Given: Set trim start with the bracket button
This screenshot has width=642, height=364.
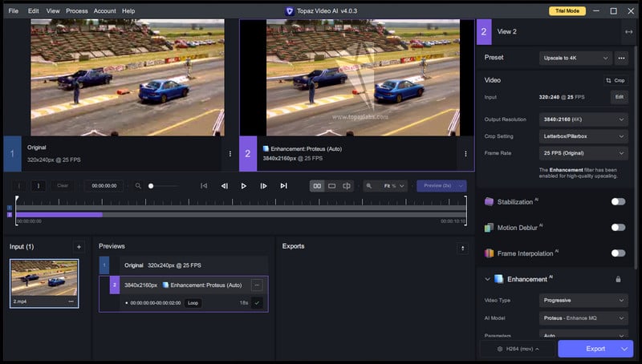Looking at the screenshot, I should [18, 186].
